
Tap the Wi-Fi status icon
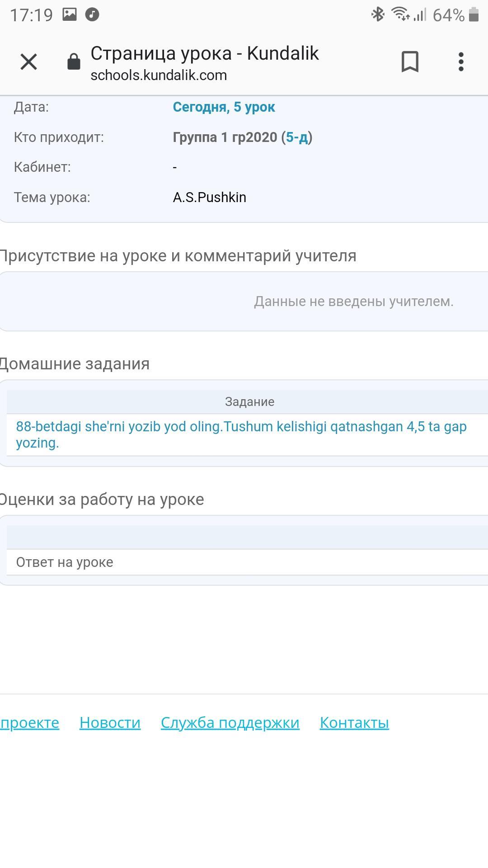pyautogui.click(x=400, y=14)
